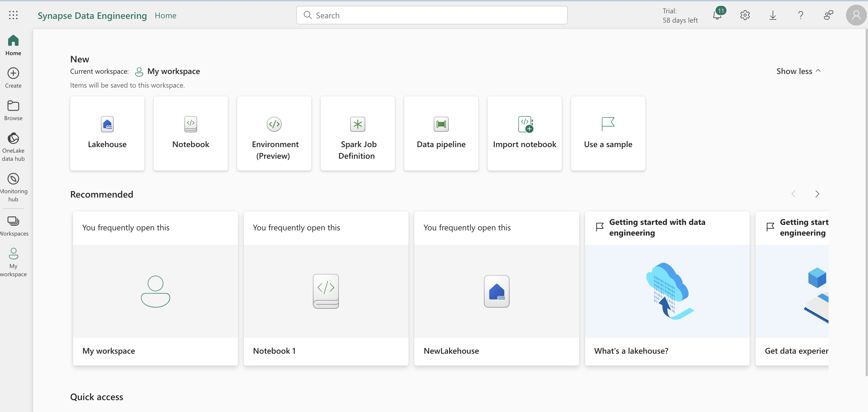Viewport: 868px width, 412px height.
Task: Create a new Notebook
Action: [191, 133]
